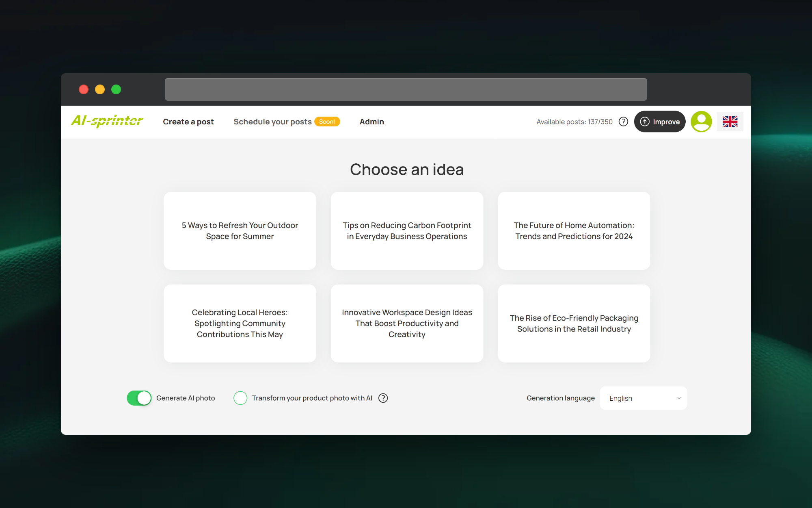Enable Transform your product photo with AI

pyautogui.click(x=240, y=398)
